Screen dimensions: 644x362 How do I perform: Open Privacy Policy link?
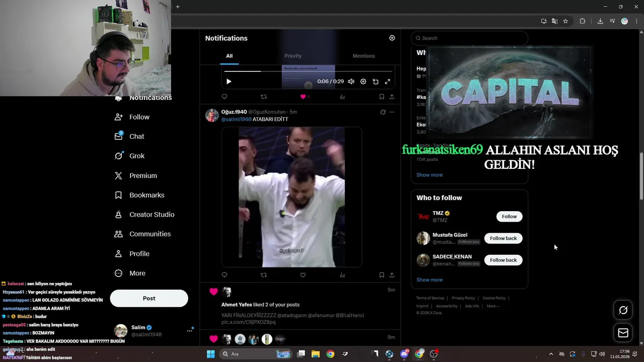[463, 298]
